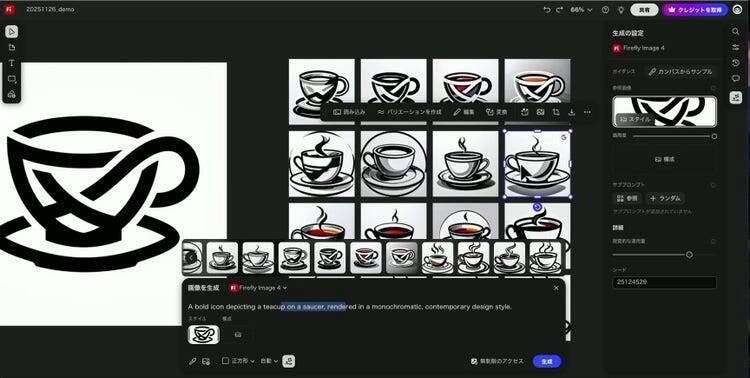Click the prompt text field
The width and height of the screenshot is (750, 378).
[x=350, y=307]
